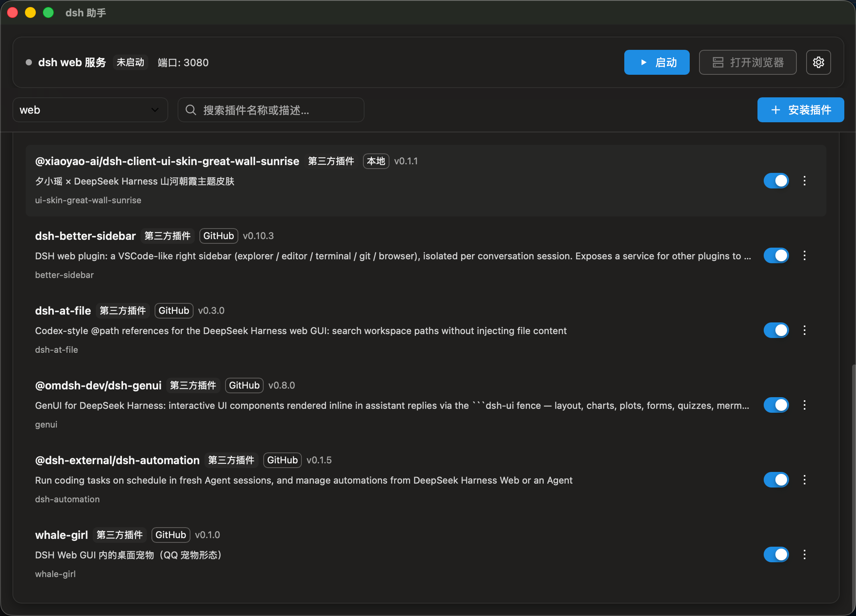
Task: Click version v0.10.3 of dsh-better-sidebar
Action: 258,236
